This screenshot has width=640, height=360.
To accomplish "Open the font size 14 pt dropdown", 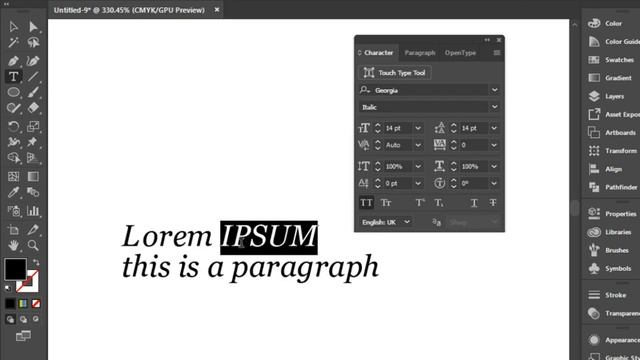I will pos(418,128).
